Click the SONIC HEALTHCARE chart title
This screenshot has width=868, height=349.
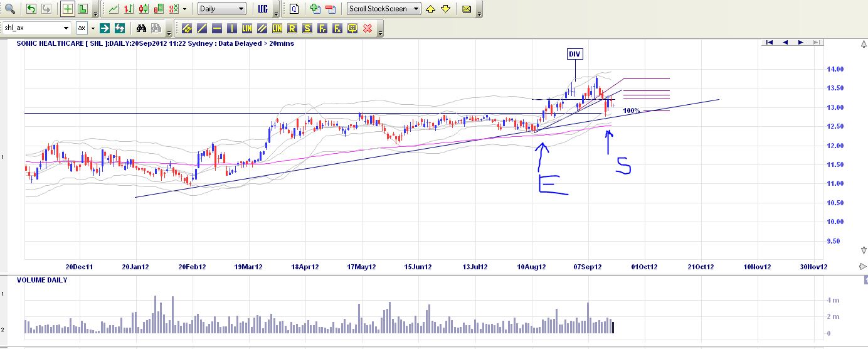click(x=156, y=43)
